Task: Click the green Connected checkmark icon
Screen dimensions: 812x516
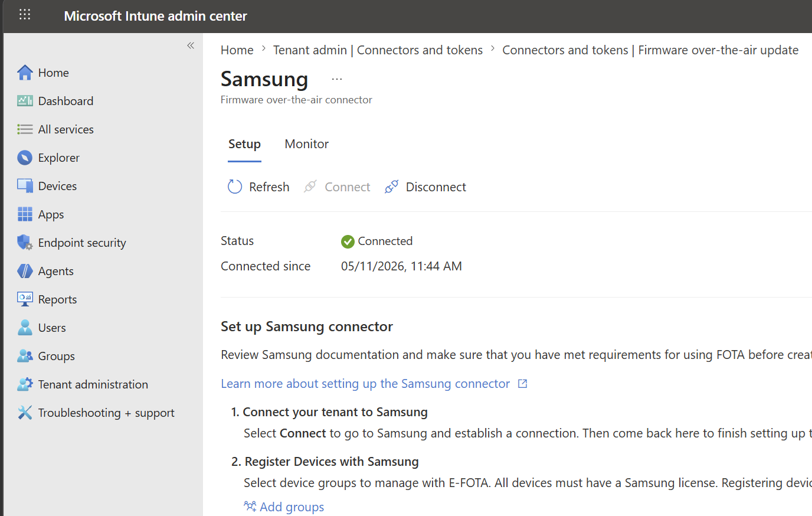Action: pos(348,241)
